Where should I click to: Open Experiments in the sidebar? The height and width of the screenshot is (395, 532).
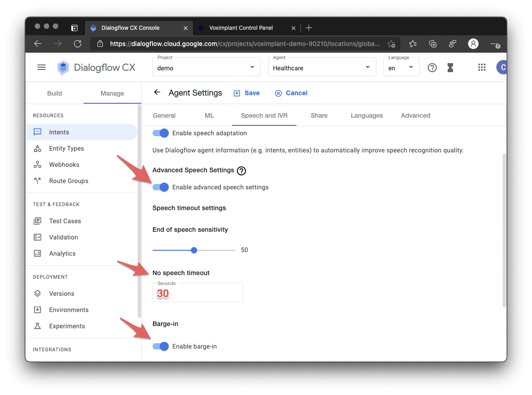pos(81,326)
